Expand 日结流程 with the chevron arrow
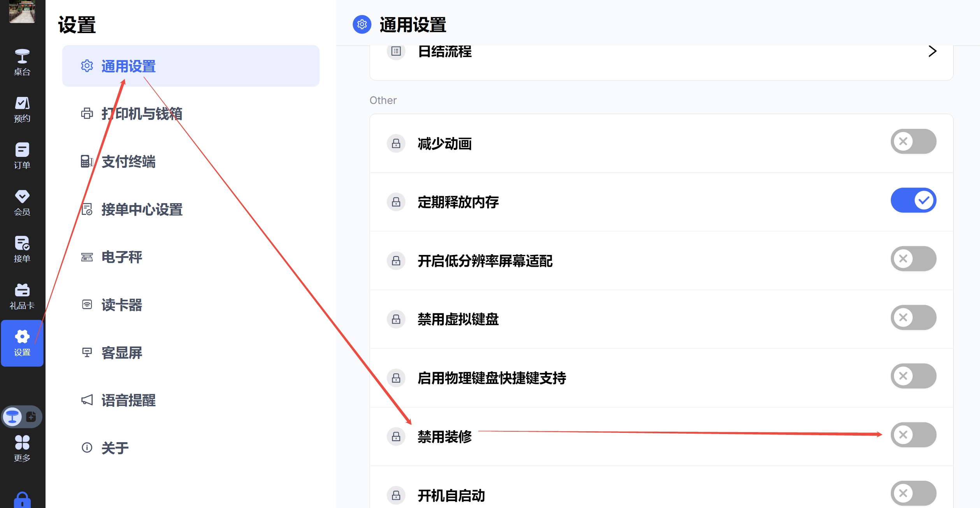Screen dimensions: 980x508 (932, 51)
